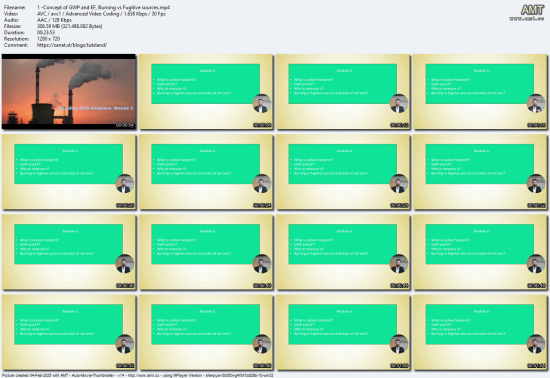Select third thumbnail in the bottom row
Screen dimensions: 550x378
(343, 332)
